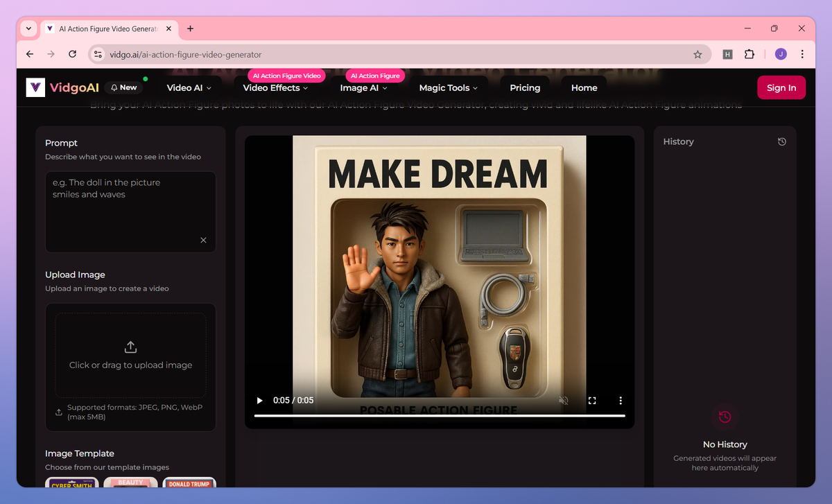Clear the prompt with the X icon
The image size is (832, 504).
(203, 240)
